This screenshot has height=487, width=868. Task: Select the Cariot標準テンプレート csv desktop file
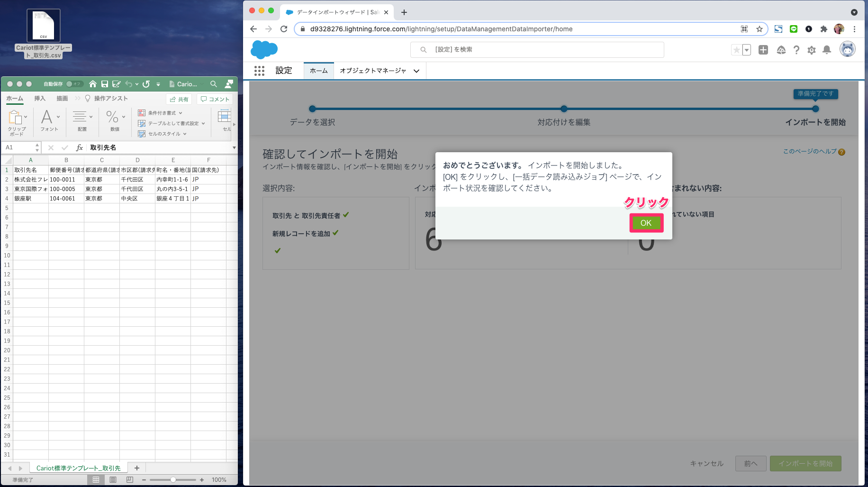pos(43,34)
